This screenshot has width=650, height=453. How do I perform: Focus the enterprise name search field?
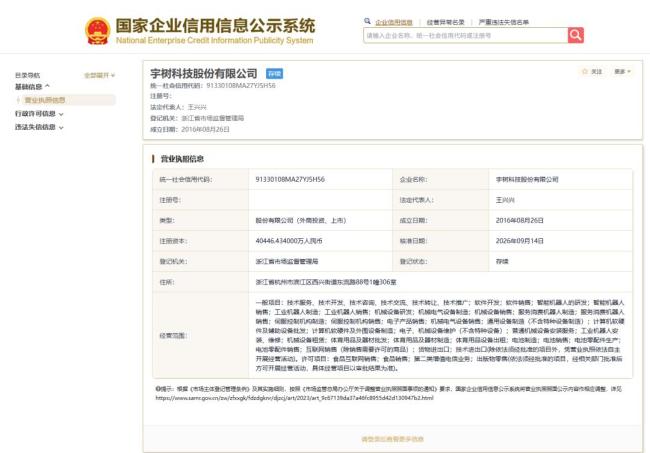pos(466,36)
